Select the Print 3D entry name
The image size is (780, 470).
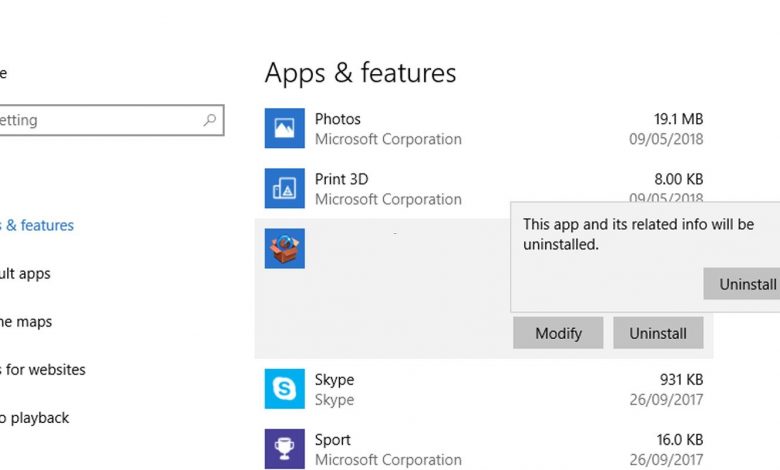click(x=341, y=179)
